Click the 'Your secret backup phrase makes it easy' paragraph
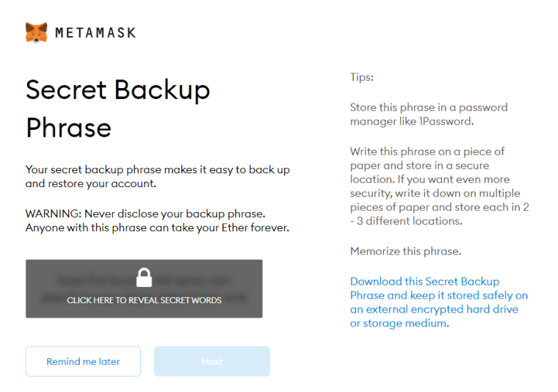558x392 pixels. point(157,176)
